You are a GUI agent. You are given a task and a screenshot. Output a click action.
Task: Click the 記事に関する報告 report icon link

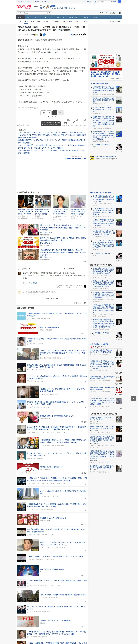23,125
